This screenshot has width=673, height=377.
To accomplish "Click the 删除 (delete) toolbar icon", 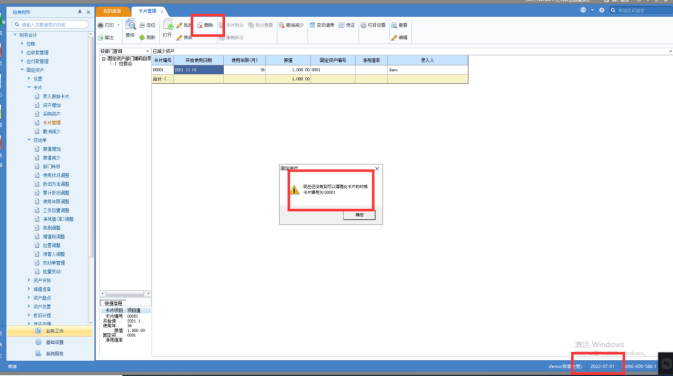I will [200, 25].
